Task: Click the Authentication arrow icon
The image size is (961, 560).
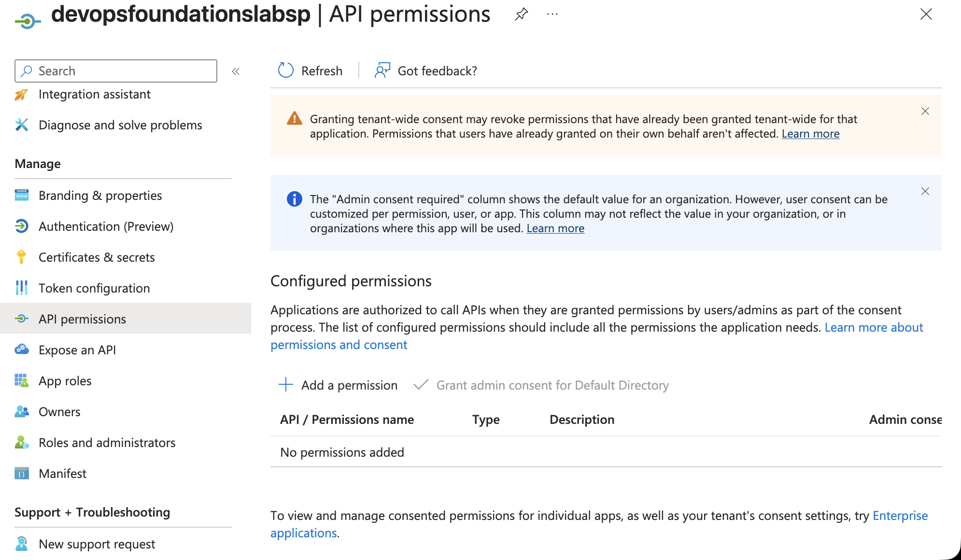Action: pos(21,226)
